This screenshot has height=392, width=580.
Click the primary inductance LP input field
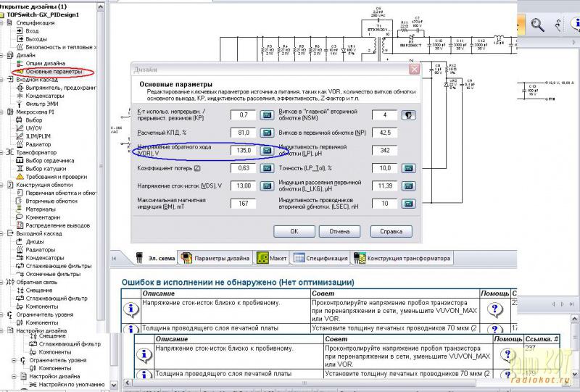384,151
